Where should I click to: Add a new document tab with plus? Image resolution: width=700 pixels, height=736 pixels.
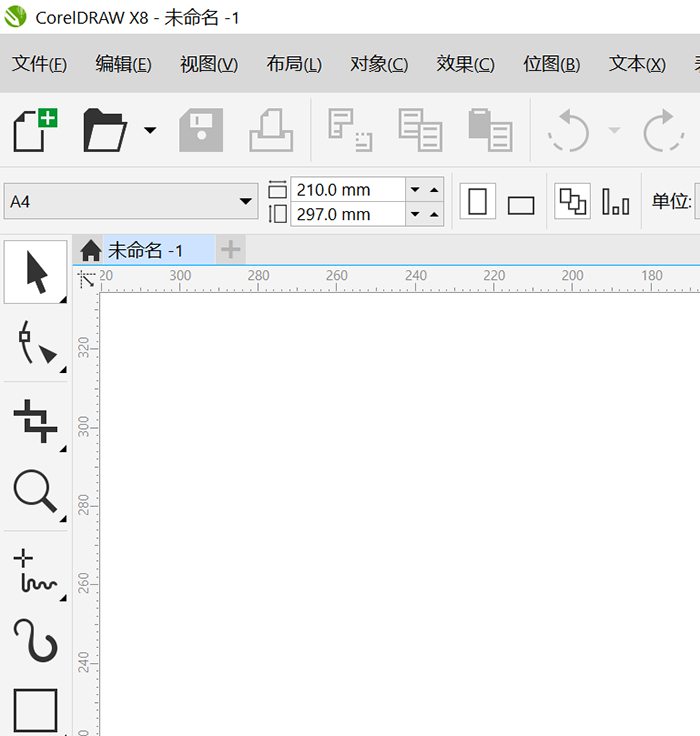point(231,250)
